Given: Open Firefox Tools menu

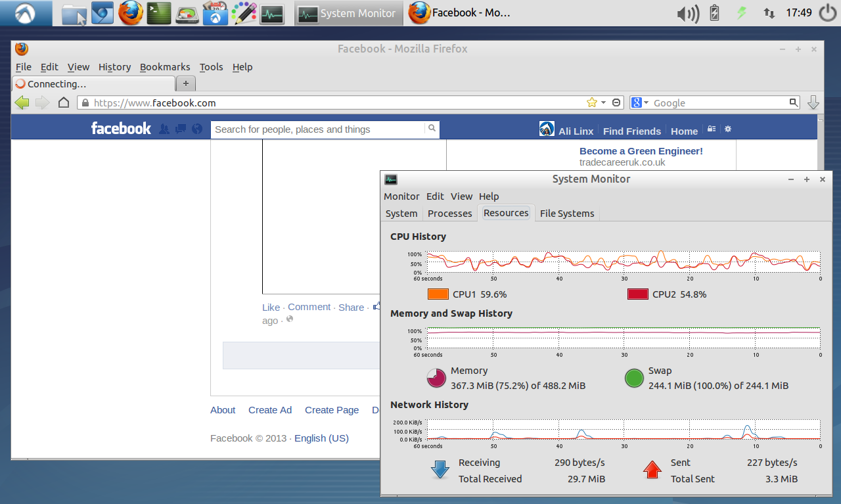Looking at the screenshot, I should tap(212, 67).
